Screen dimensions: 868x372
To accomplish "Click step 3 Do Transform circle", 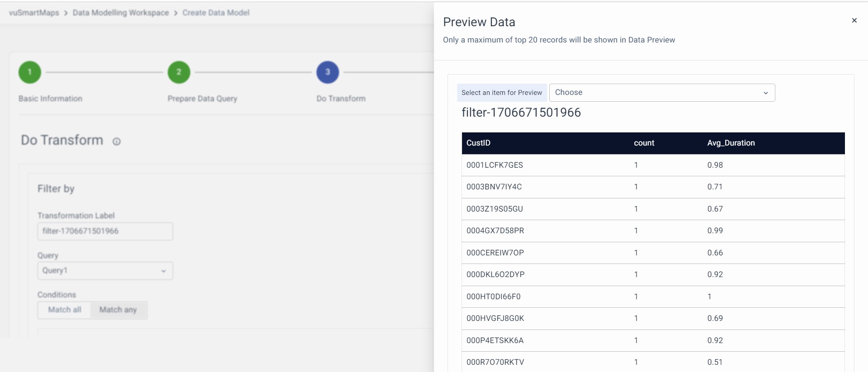I will pos(328,72).
